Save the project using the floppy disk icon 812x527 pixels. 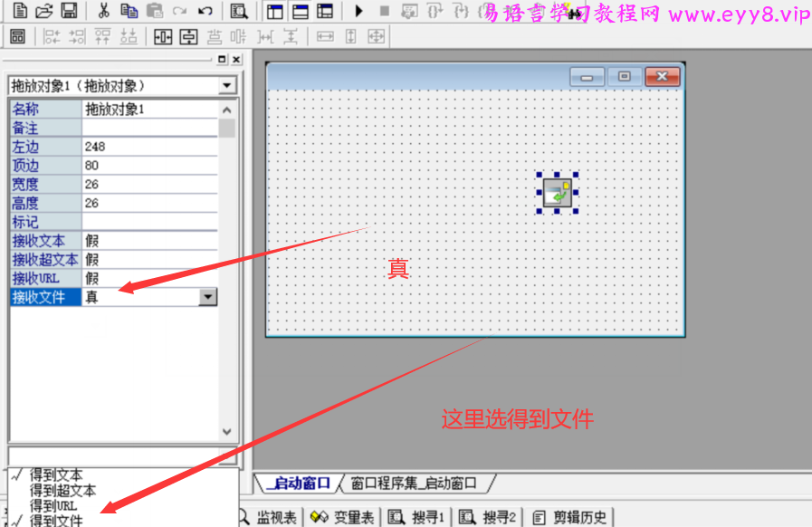(68, 12)
